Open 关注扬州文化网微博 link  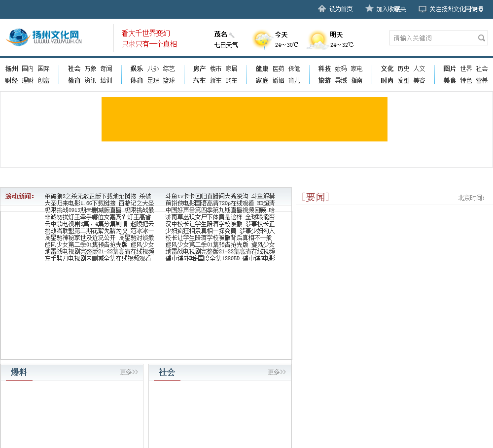[456, 9]
